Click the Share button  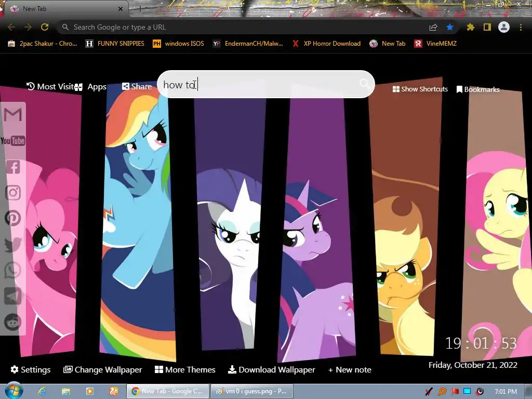pos(137,87)
